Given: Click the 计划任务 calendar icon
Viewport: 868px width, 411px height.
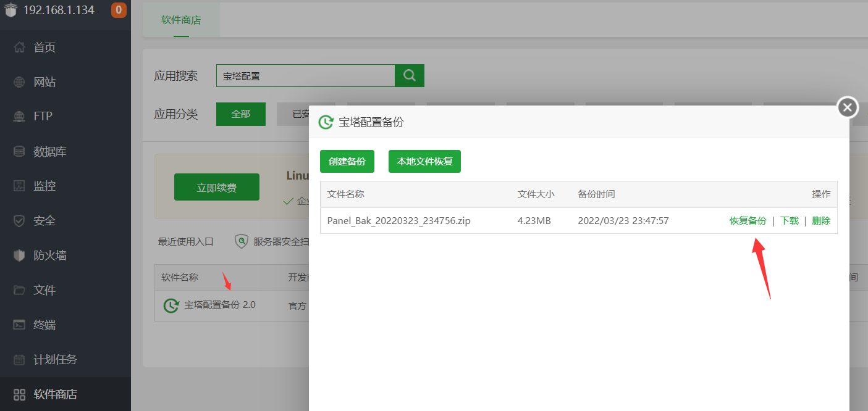Looking at the screenshot, I should click(20, 359).
